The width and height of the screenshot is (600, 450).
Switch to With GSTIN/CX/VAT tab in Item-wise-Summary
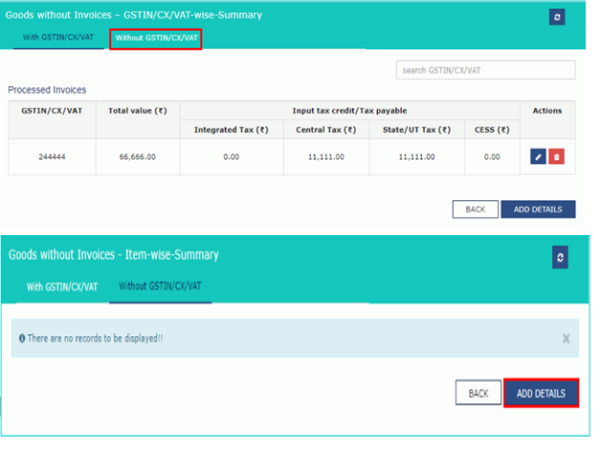pyautogui.click(x=62, y=287)
